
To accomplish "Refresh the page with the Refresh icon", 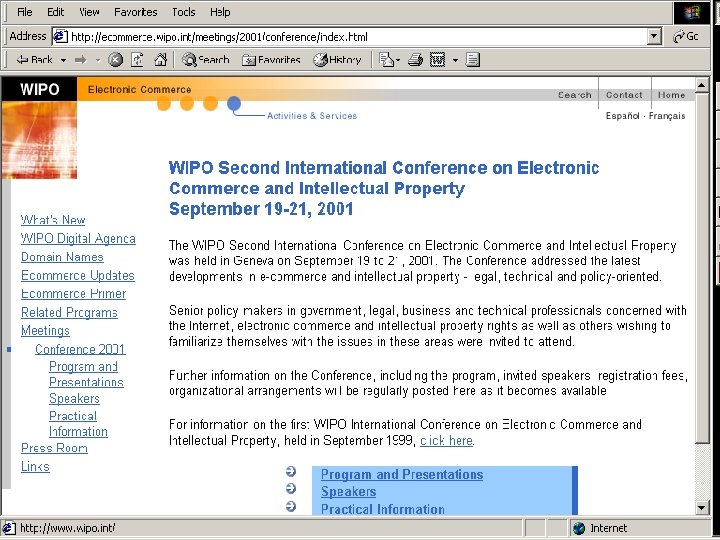I will 137,60.
